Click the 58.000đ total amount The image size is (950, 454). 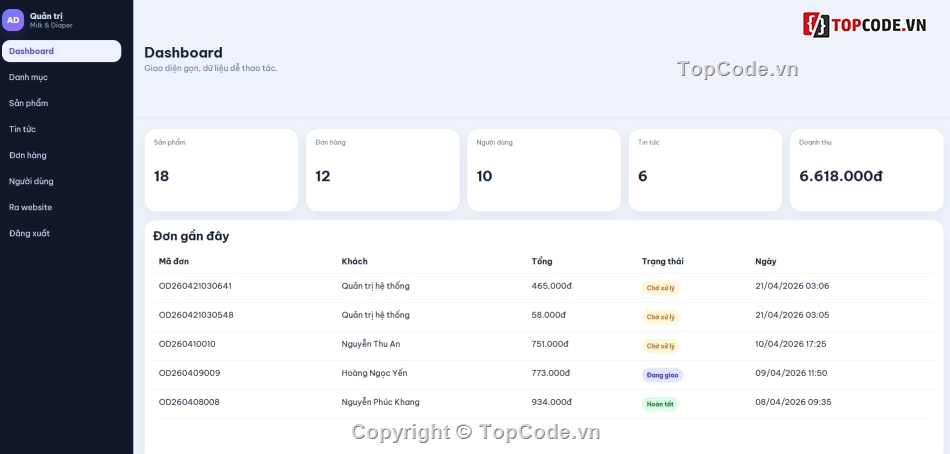548,315
